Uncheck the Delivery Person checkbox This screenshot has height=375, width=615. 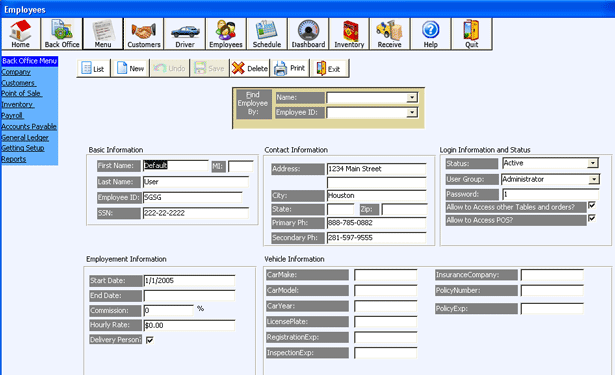click(x=149, y=340)
